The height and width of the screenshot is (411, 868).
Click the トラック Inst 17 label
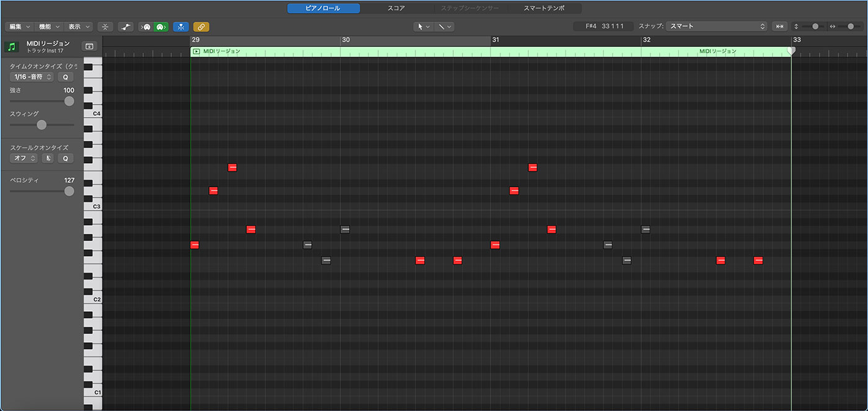(44, 50)
